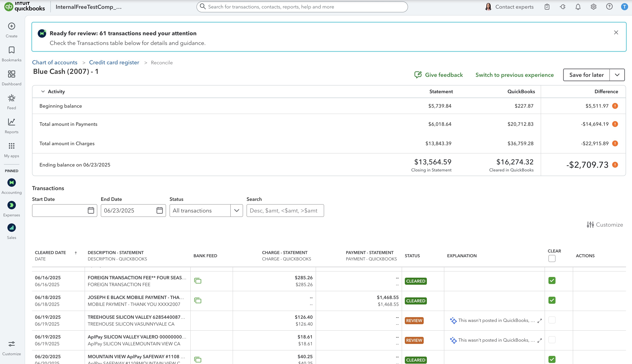Open the End Date calendar picker

159,211
